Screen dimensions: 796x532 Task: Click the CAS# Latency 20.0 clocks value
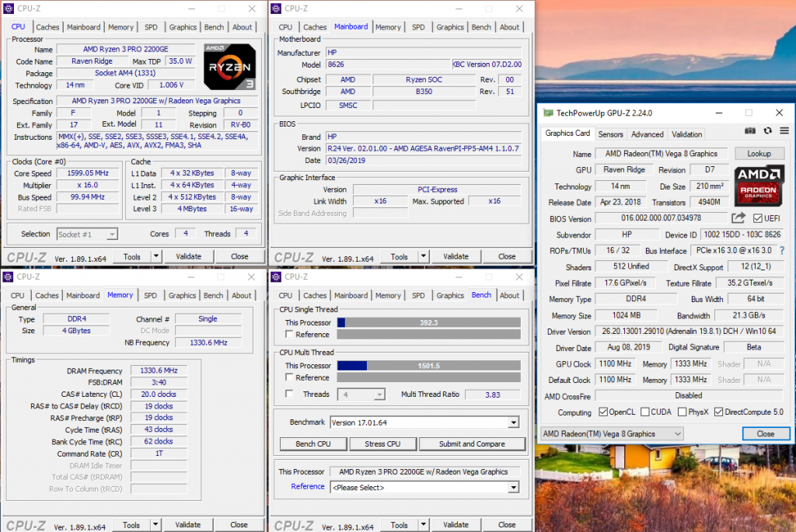pyautogui.click(x=159, y=394)
